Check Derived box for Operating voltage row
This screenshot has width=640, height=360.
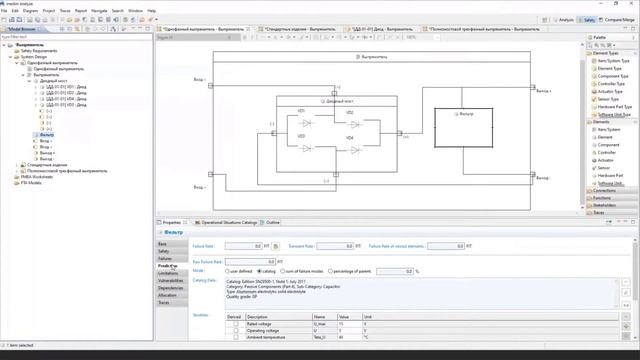[236, 331]
